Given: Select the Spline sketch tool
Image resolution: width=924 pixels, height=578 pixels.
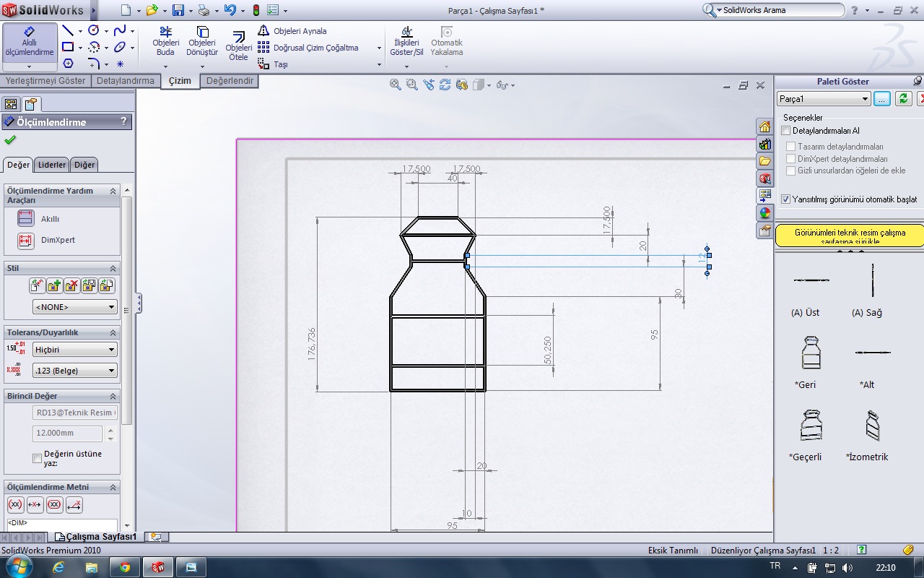Looking at the screenshot, I should tap(120, 30).
